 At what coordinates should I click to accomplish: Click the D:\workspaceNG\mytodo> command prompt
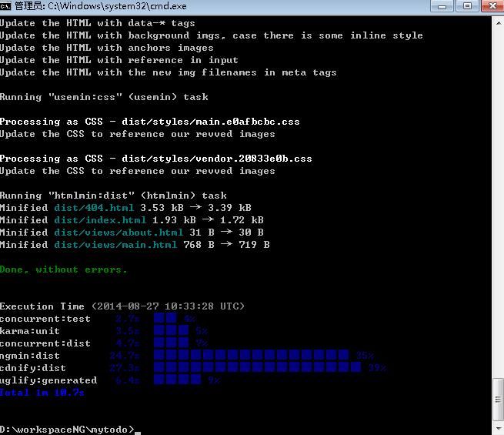(67, 429)
